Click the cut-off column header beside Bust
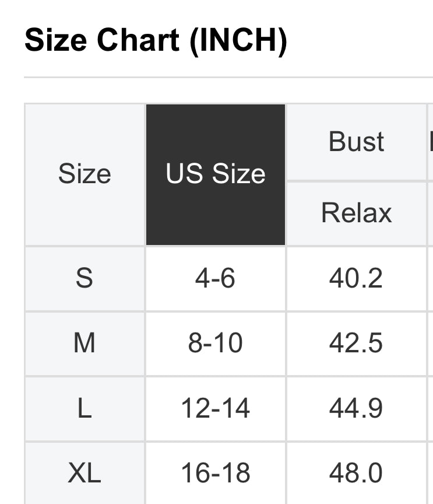This screenshot has width=433, height=504. pos(431,142)
